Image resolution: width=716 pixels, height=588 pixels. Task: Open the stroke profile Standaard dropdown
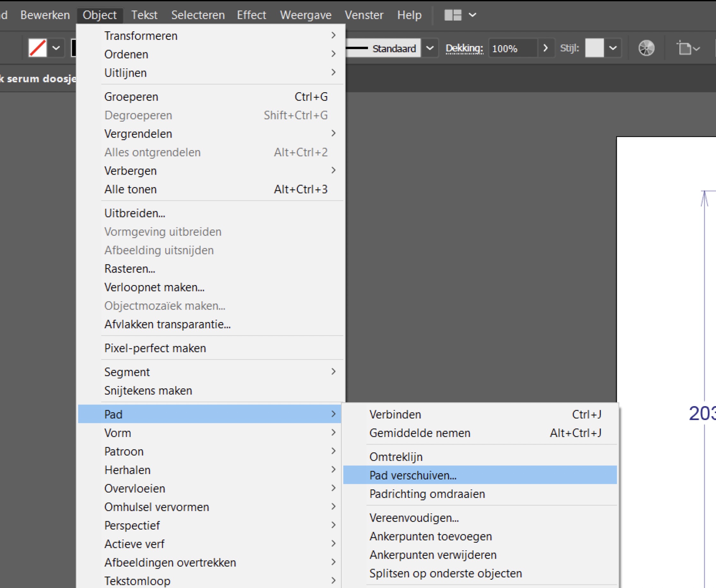pos(429,48)
